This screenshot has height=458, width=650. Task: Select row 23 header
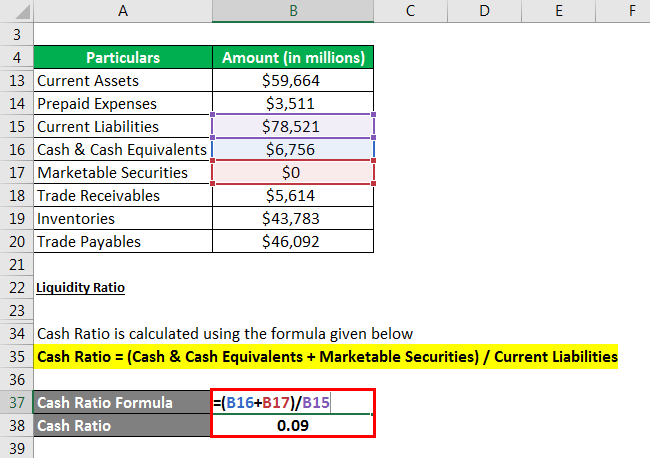[17, 310]
